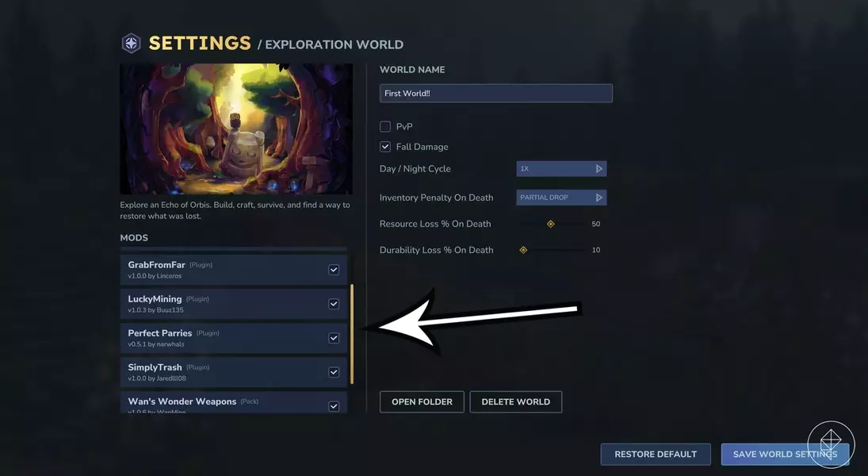Screen dimensions: 868x476
Task: Disable the GrabFromFar plugin
Action: click(334, 270)
